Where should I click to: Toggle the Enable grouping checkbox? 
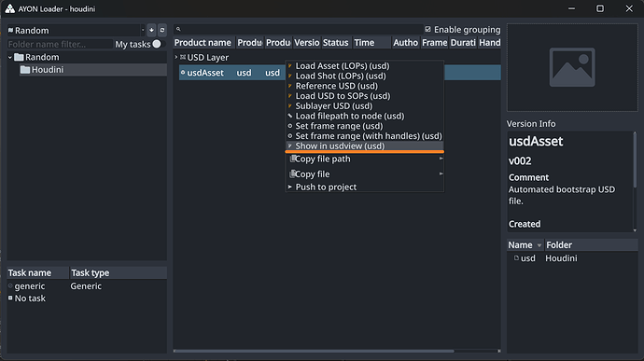(x=428, y=30)
